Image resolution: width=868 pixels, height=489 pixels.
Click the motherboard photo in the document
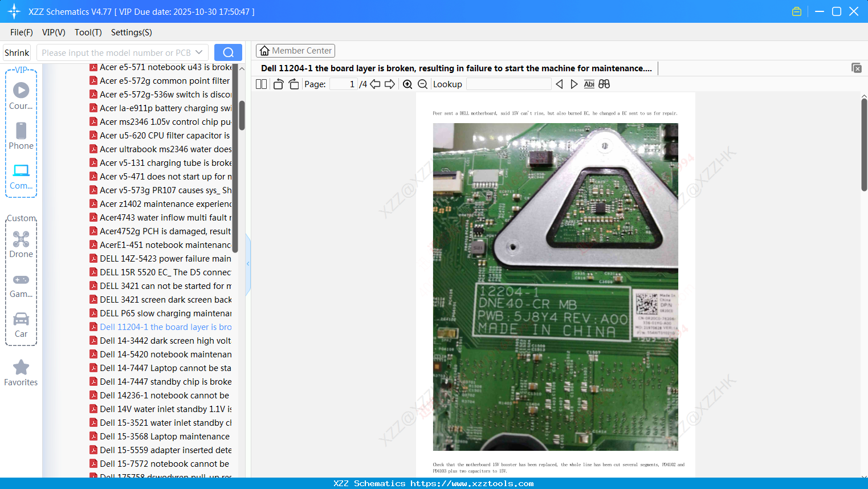tap(556, 287)
